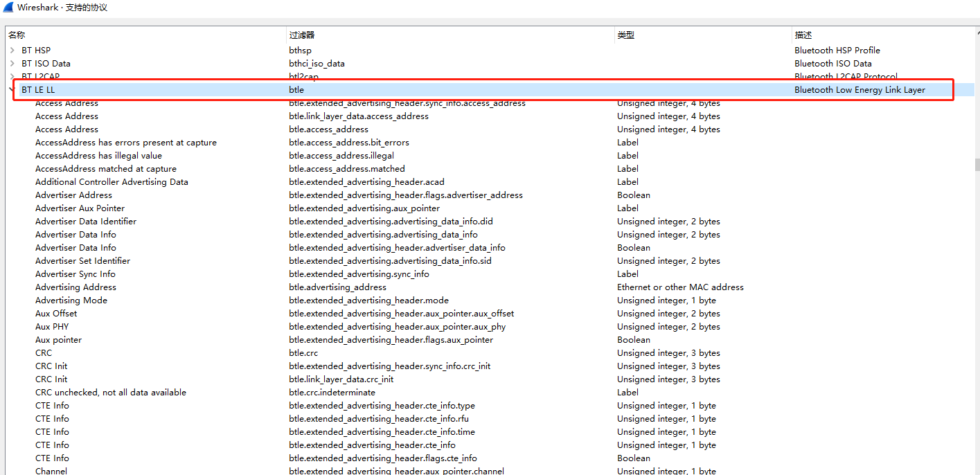Viewport: 980px width, 475px height.
Task: Select the Advertising Mode row
Action: click(71, 301)
